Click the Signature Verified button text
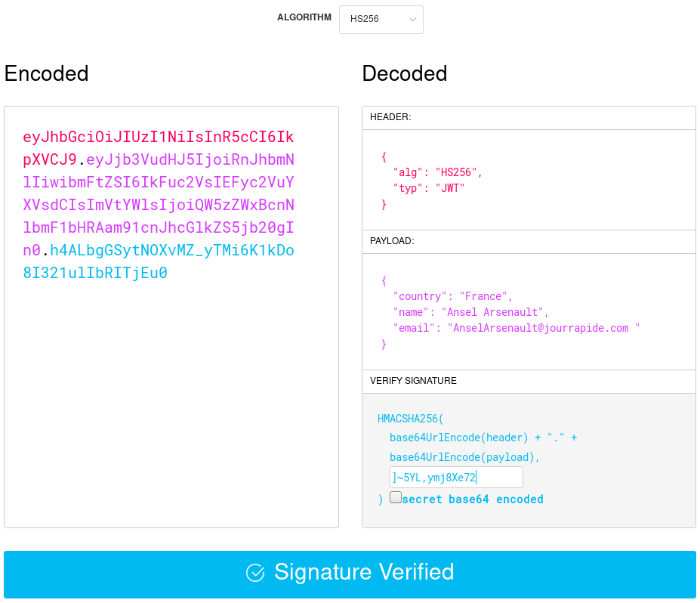The width and height of the screenshot is (700, 603). (x=363, y=572)
